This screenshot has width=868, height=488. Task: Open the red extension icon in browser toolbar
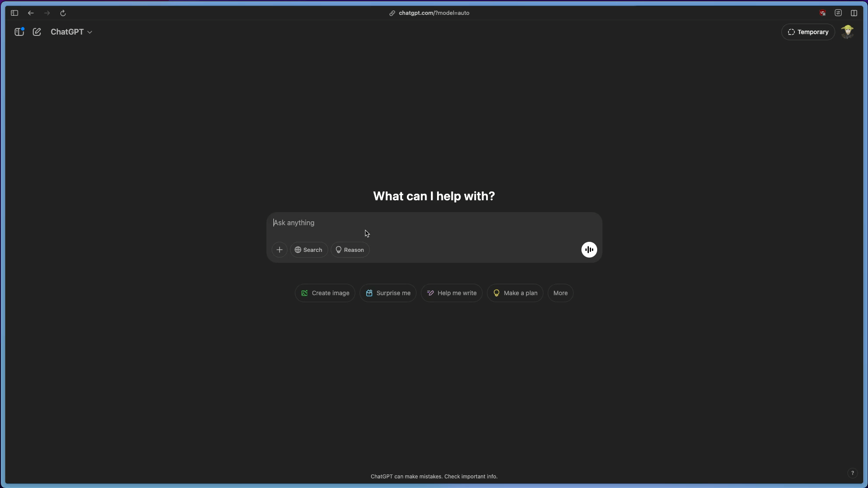(x=822, y=13)
